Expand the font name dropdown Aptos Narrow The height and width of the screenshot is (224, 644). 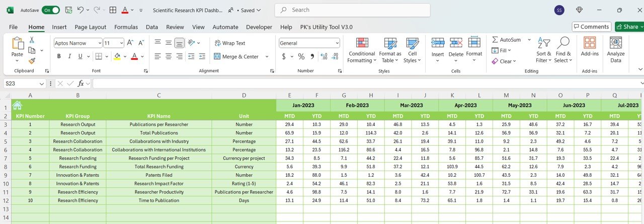[99, 43]
